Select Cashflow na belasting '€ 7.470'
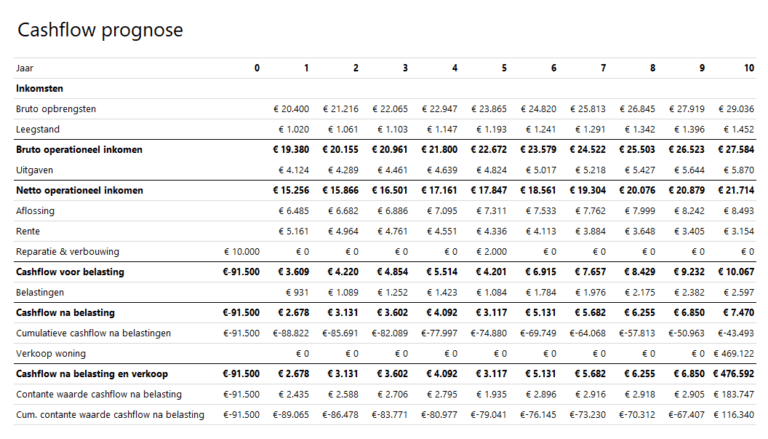Viewport: 768px width, 439px height. pos(739,313)
